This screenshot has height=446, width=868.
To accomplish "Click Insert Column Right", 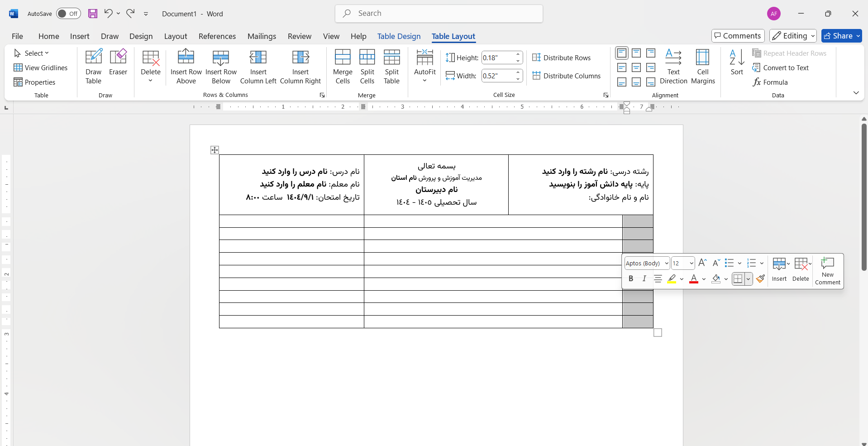I will (x=300, y=67).
